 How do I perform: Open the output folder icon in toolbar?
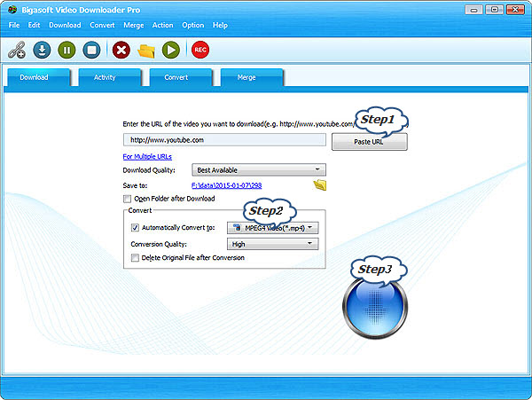[x=146, y=51]
